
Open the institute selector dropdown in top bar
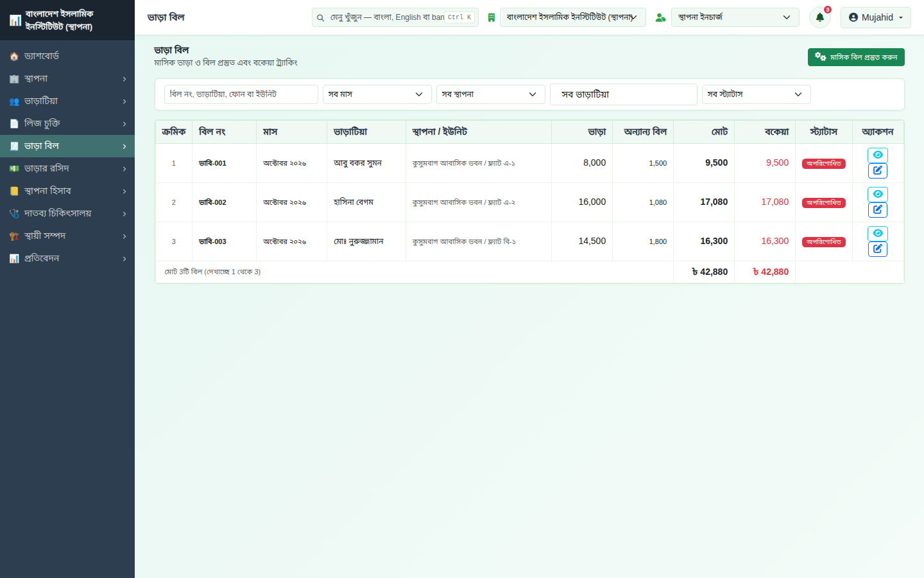[572, 17]
